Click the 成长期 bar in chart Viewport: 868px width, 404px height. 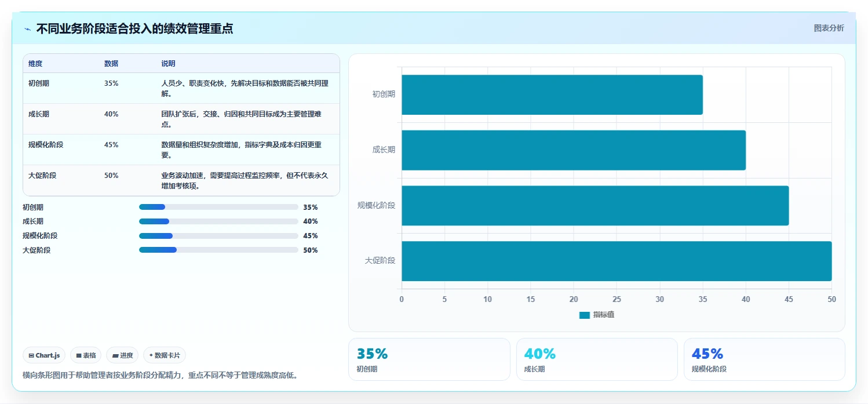[x=574, y=150]
